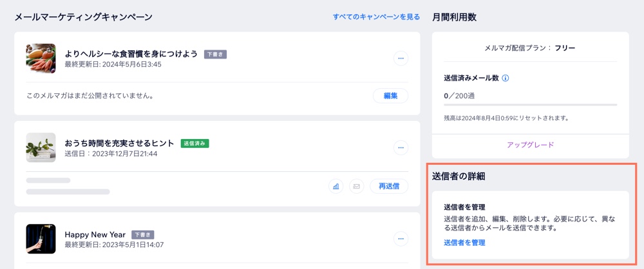Click 再送信 for the sent campaign
Image resolution: width=644 pixels, height=269 pixels.
click(x=389, y=186)
